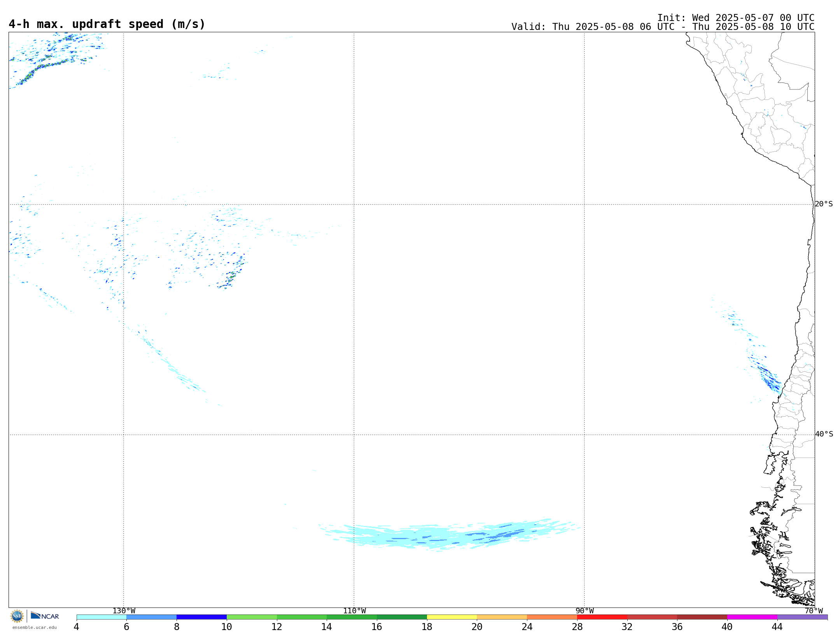Click the magenta 40-44 colorbar segment

752,617
